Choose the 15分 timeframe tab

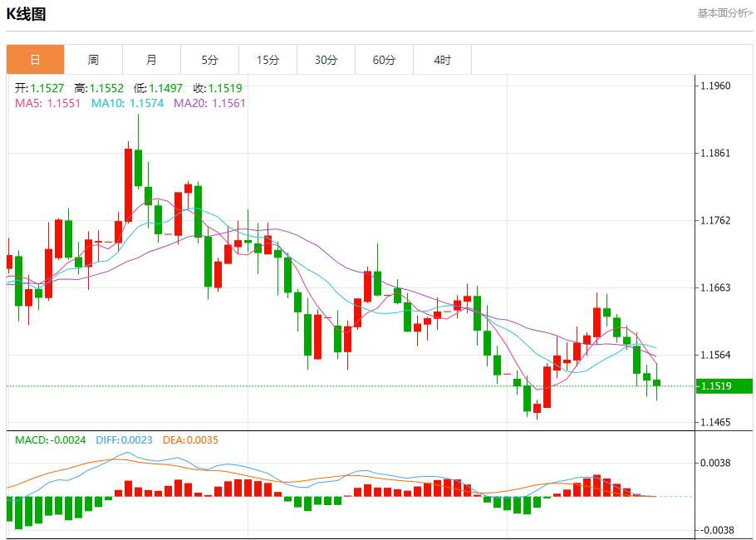pyautogui.click(x=268, y=60)
